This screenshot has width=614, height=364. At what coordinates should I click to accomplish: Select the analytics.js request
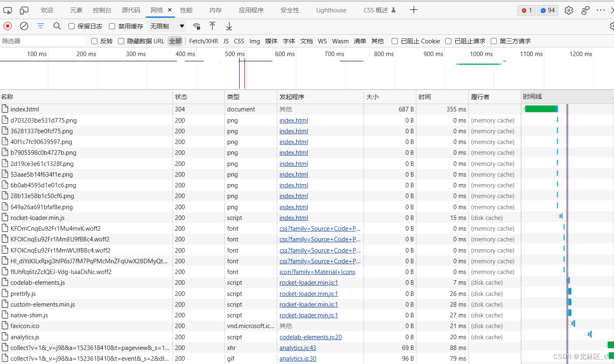tap(260, 337)
